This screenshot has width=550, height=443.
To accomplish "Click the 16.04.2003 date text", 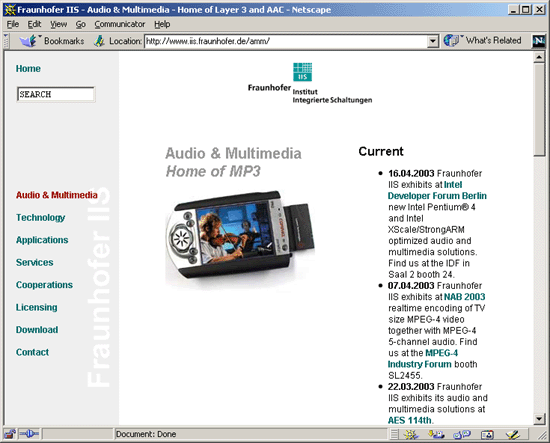I will [x=411, y=173].
